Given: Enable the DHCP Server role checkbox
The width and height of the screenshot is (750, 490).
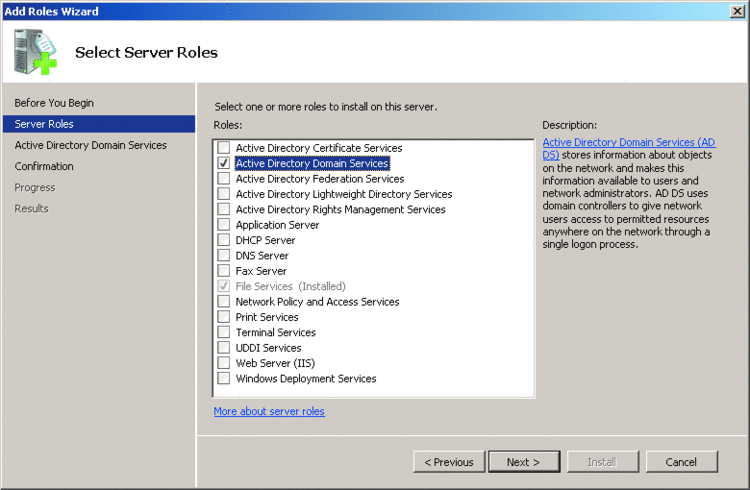Looking at the screenshot, I should pos(223,239).
